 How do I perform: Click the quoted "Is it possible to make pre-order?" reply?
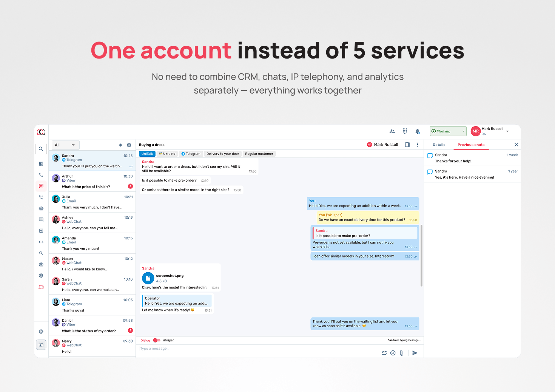click(365, 233)
